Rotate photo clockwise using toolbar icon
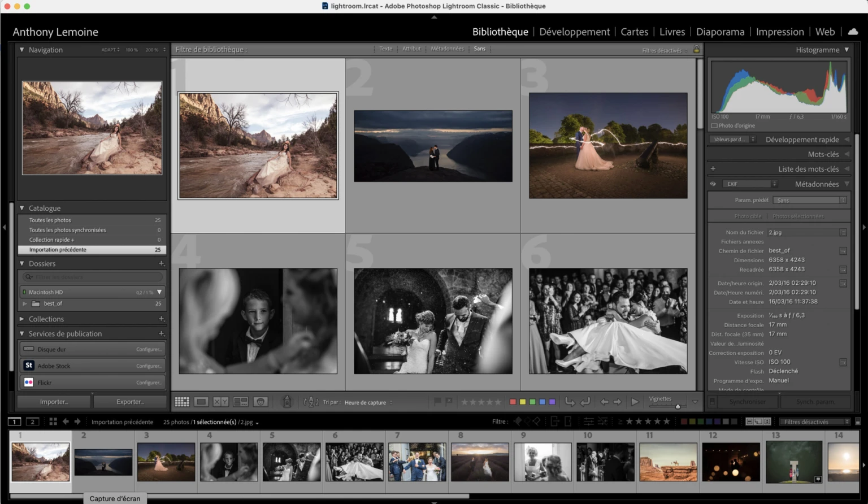Screen dimensions: 868x504 [585, 402]
